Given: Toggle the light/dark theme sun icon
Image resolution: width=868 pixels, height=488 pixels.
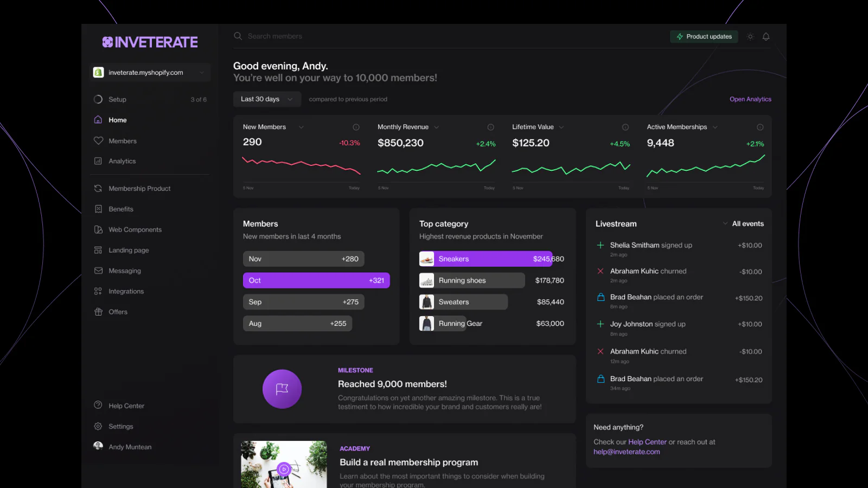Looking at the screenshot, I should pos(750,36).
